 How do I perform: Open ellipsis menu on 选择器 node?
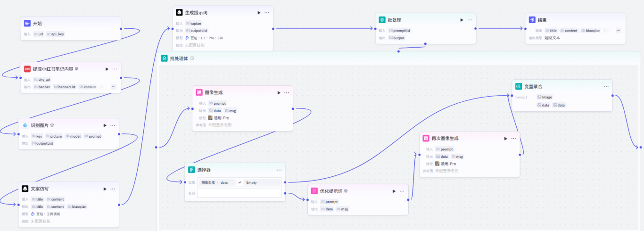(x=279, y=170)
